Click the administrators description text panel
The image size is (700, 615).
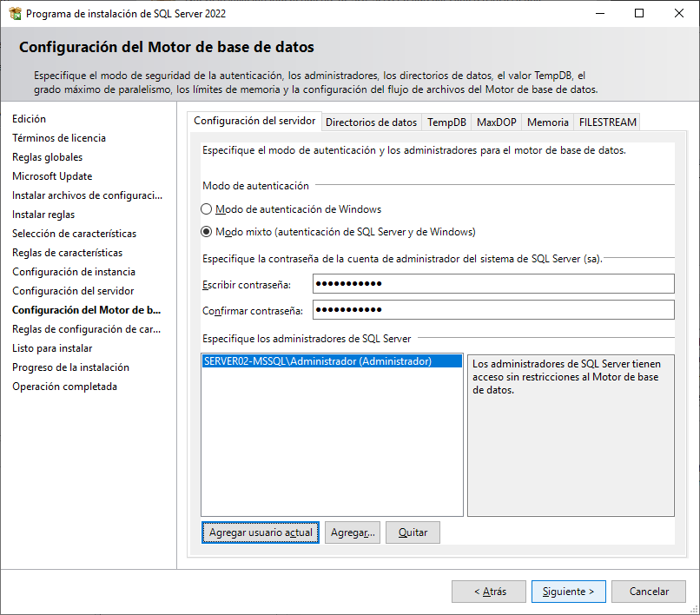pos(571,435)
